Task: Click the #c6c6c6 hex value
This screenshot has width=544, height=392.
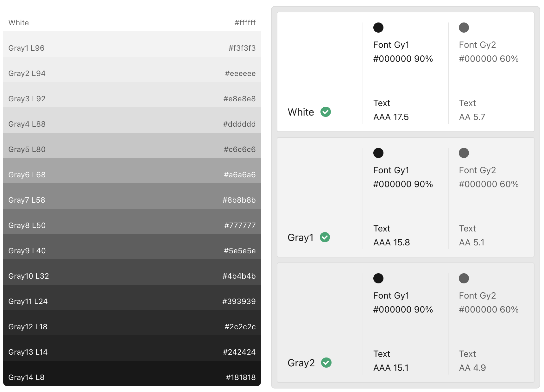Action: pyautogui.click(x=240, y=149)
